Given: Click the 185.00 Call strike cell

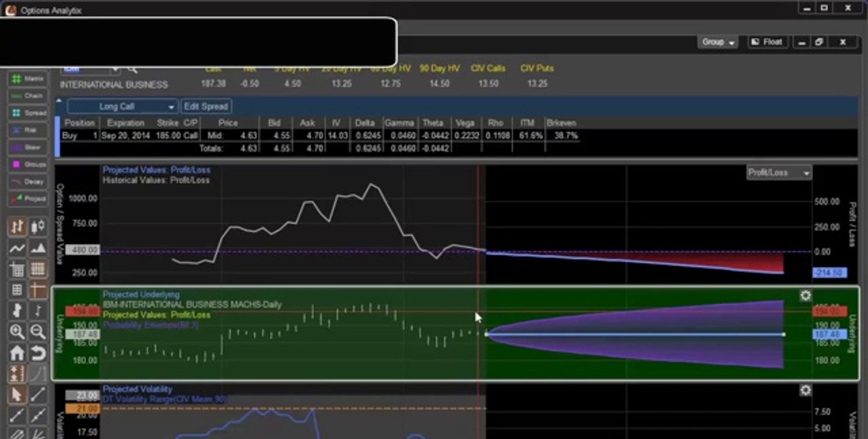Looking at the screenshot, I should click(x=177, y=135).
